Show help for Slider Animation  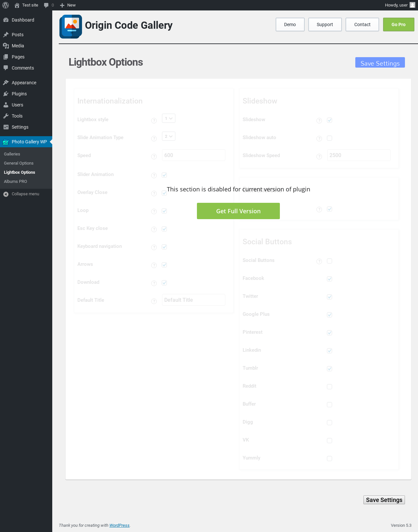click(x=154, y=176)
